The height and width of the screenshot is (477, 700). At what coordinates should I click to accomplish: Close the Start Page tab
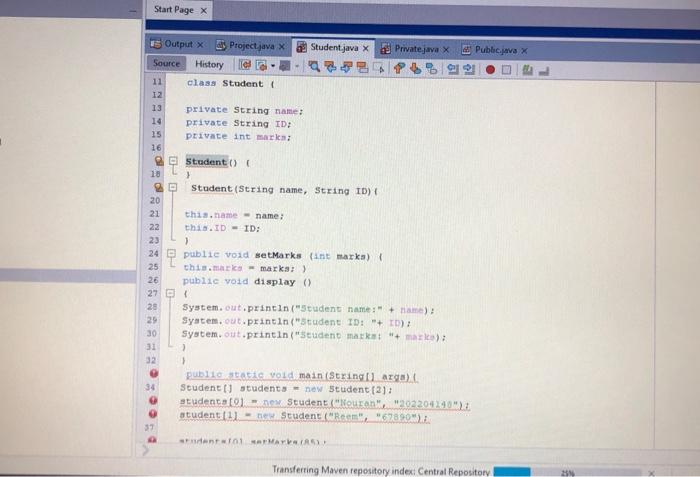204,10
